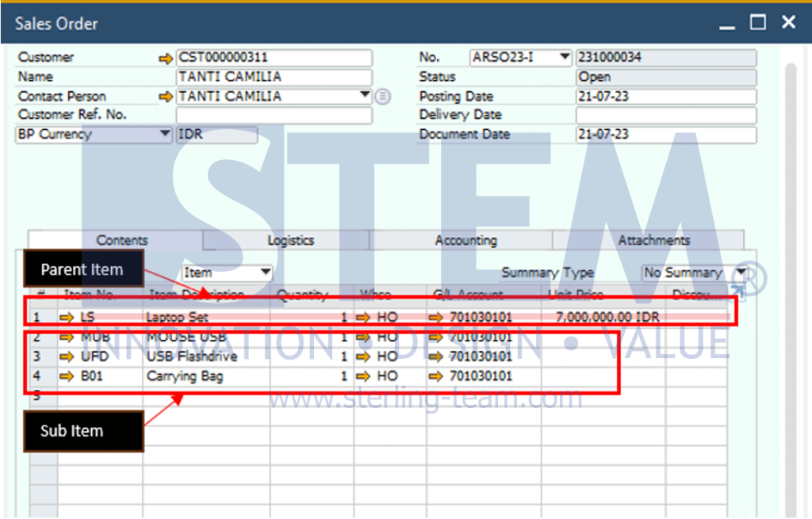Open G/L account link on Carrying Bag row
Viewport: 812px width, 519px height.
435,376
